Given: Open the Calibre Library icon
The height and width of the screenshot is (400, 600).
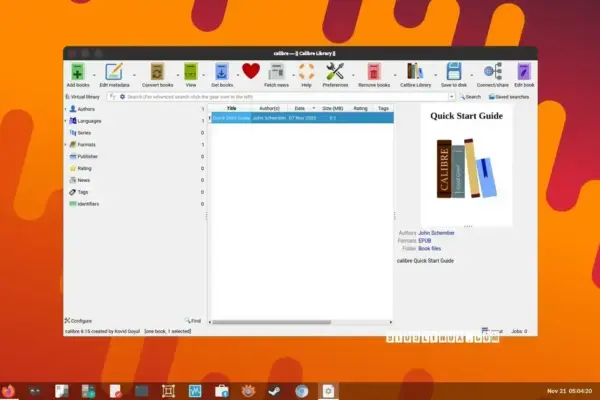Looking at the screenshot, I should (x=415, y=72).
